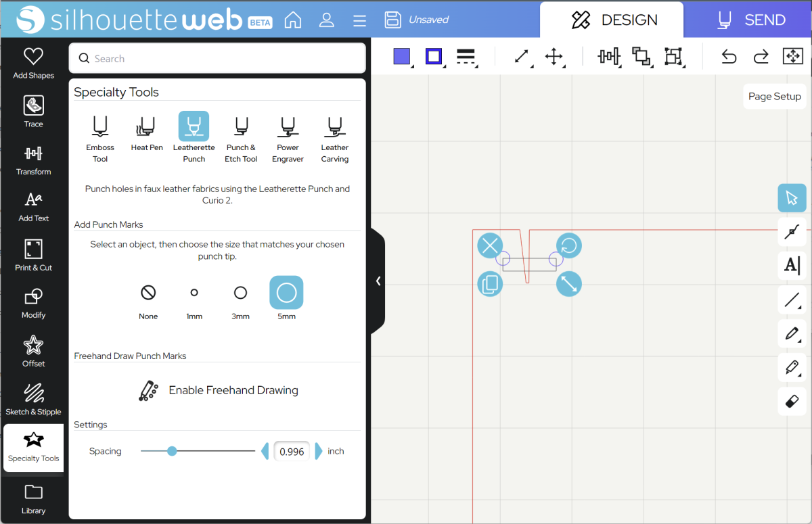Increase Spacing with right arrow
812x524 pixels.
coord(319,451)
